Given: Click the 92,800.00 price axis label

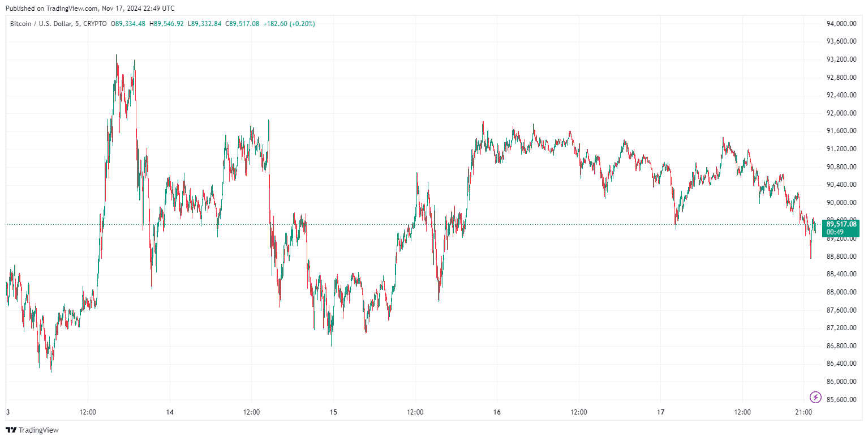Looking at the screenshot, I should point(840,78).
